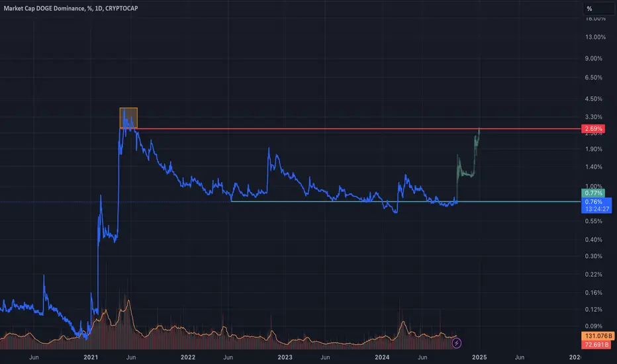Click the 2025 label on the time axis
617x364 pixels.
[x=479, y=357]
